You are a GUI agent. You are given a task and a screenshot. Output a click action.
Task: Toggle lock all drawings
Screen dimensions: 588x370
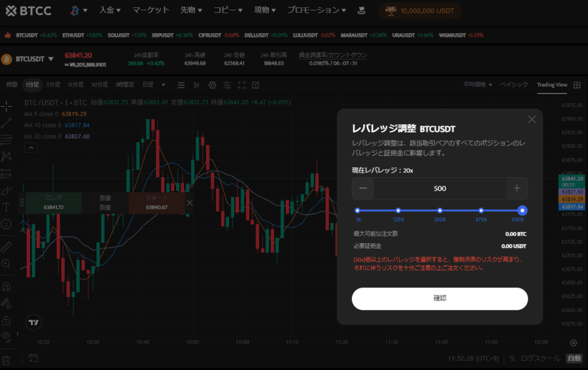[6, 320]
